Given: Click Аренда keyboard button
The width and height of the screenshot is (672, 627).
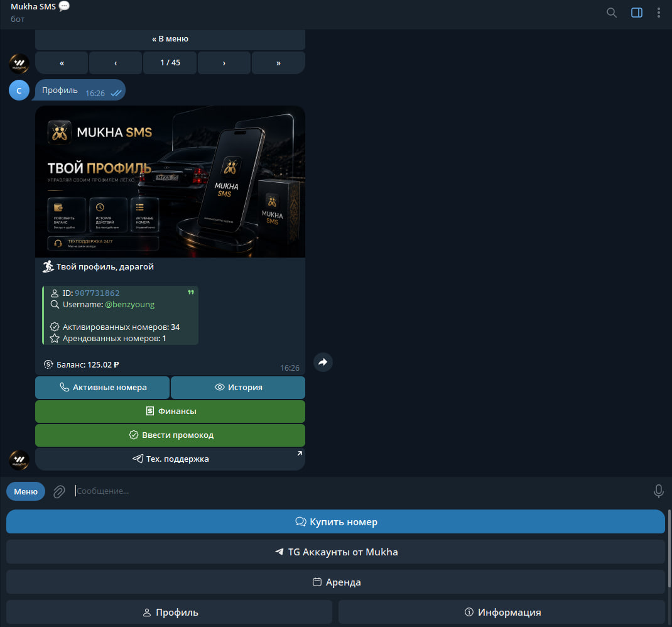Looking at the screenshot, I should pyautogui.click(x=335, y=582).
